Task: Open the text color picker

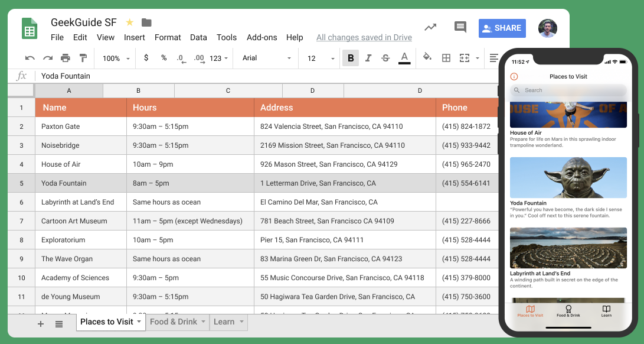Action: 404,58
